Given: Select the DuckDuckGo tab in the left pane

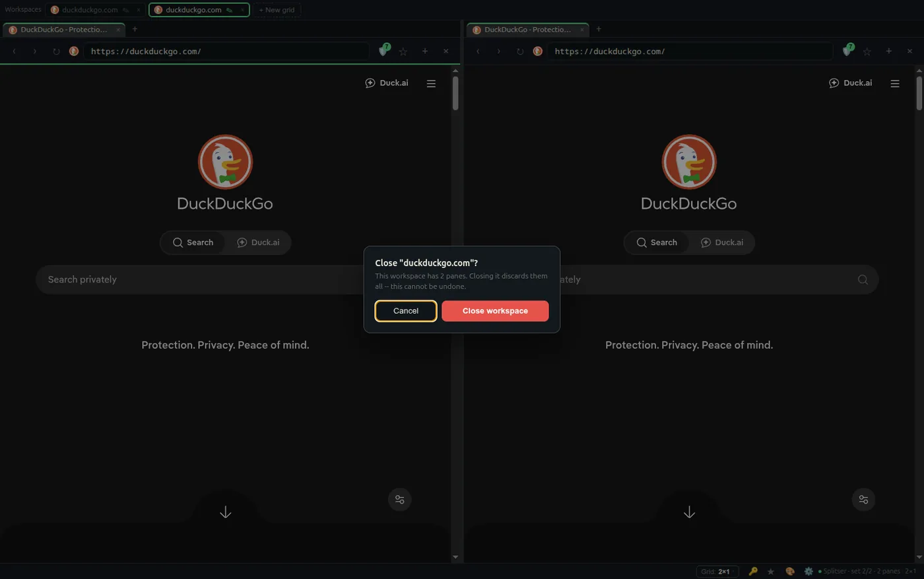Looking at the screenshot, I should pyautogui.click(x=64, y=30).
